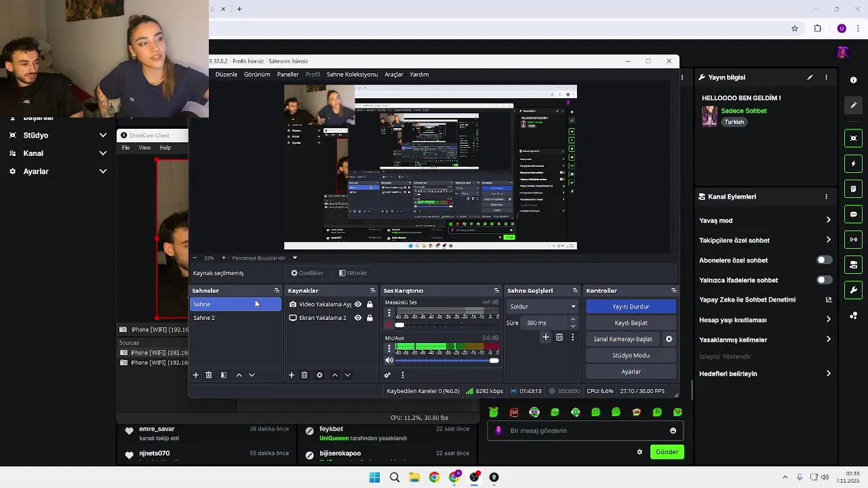This screenshot has width=868, height=488.
Task: Open Sahne Koleksiyonu menu
Action: 352,75
